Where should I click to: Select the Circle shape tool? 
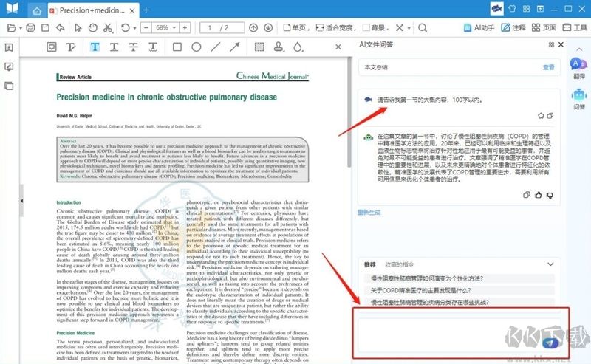pos(197,47)
